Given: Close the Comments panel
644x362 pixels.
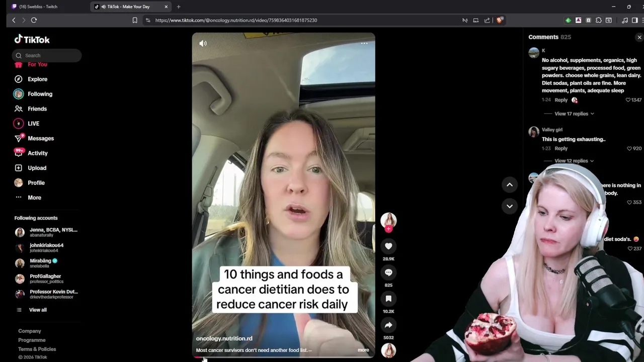Looking at the screenshot, I should (x=639, y=37).
